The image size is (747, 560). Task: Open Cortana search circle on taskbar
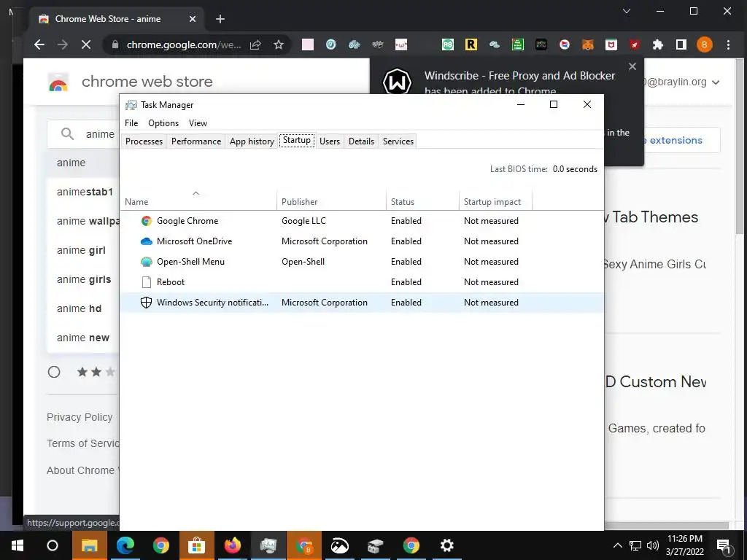pyautogui.click(x=53, y=545)
